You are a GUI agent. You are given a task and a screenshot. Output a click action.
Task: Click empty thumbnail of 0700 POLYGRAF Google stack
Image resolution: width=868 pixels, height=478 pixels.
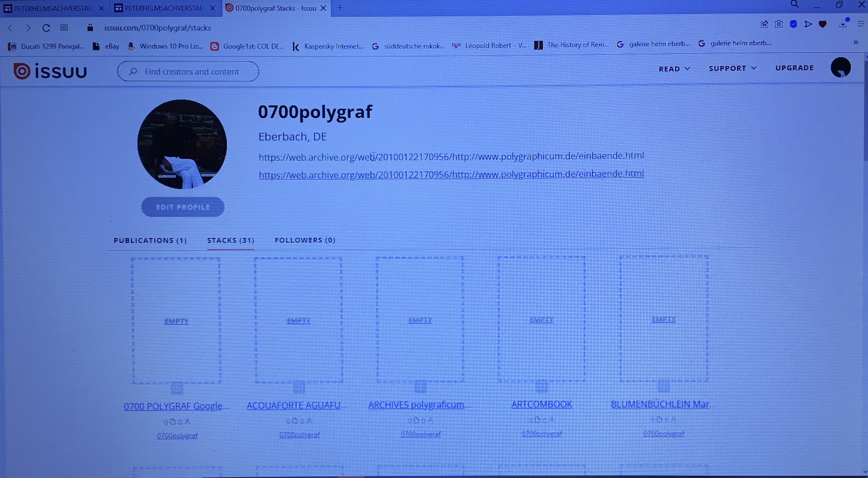(176, 321)
